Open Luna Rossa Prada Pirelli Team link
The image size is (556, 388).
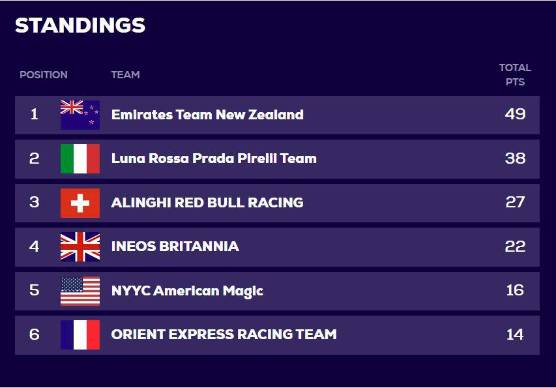pyautogui.click(x=214, y=159)
